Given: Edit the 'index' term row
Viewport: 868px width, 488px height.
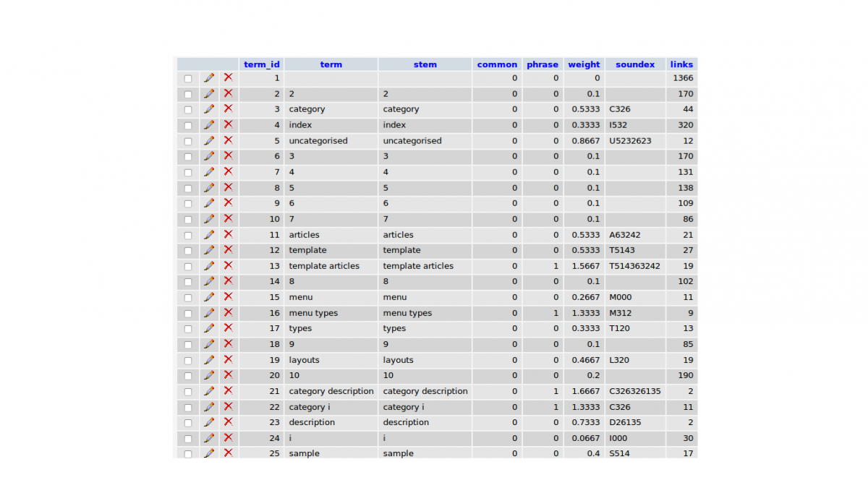Looking at the screenshot, I should click(209, 124).
